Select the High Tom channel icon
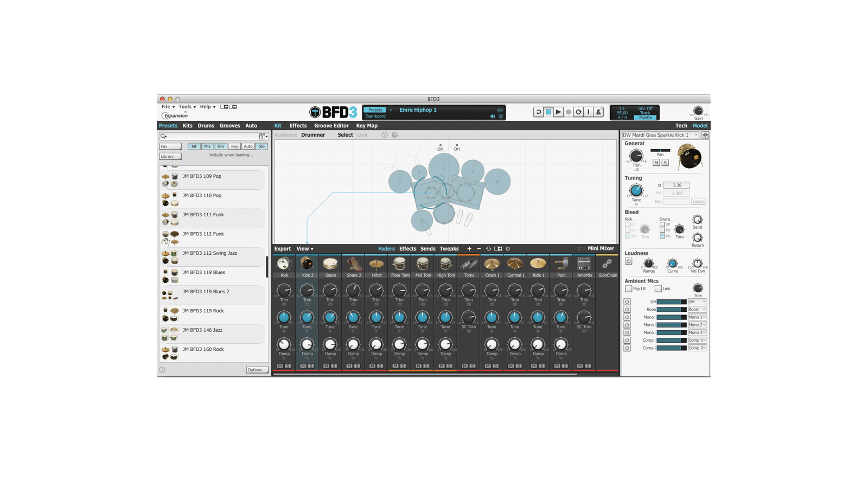 445,264
